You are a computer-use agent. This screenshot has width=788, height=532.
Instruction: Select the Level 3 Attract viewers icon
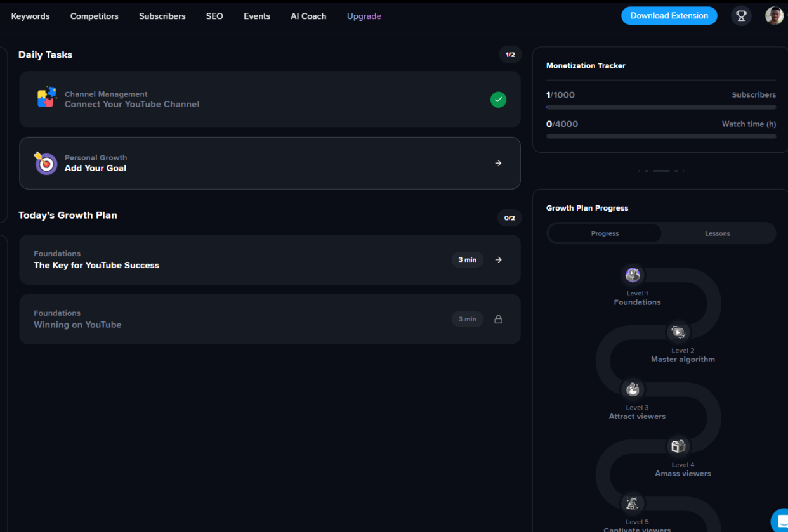[x=633, y=389]
